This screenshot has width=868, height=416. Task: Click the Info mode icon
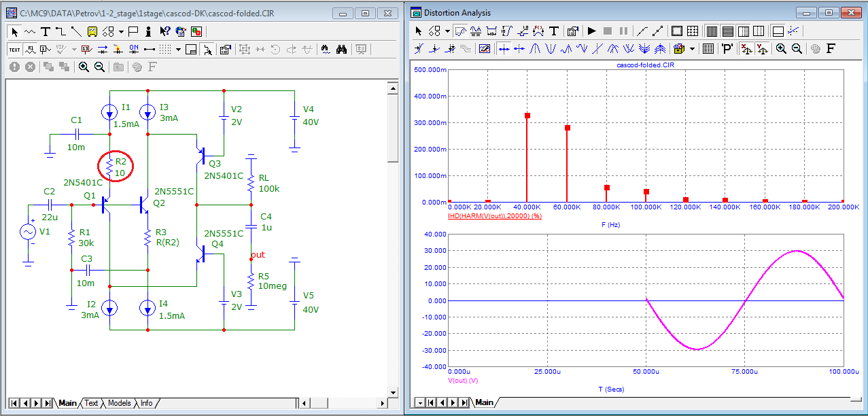pos(148,32)
